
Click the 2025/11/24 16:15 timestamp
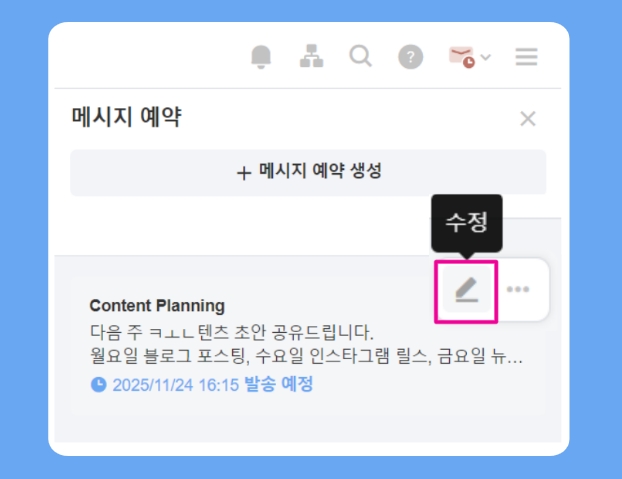[176, 385]
